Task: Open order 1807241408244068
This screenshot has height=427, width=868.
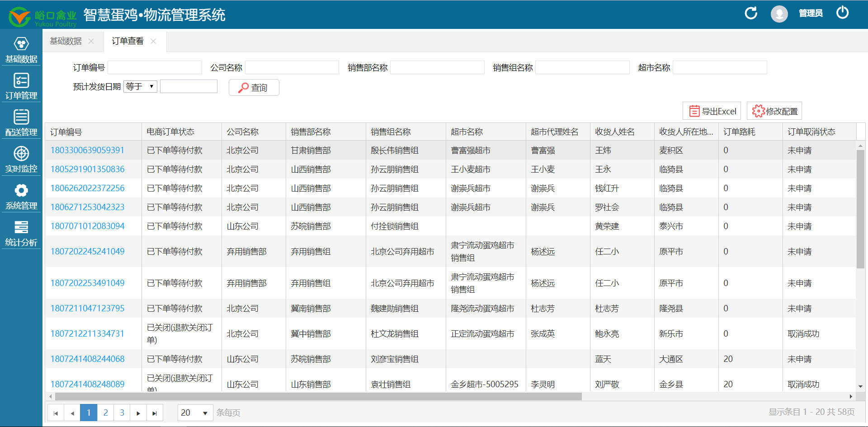Action: [87, 359]
